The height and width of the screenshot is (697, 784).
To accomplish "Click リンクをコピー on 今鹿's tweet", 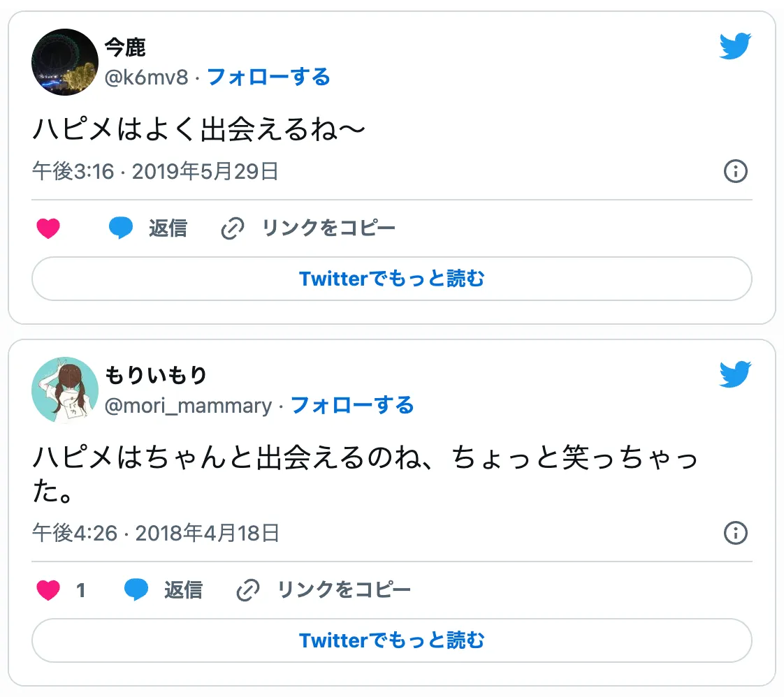I will coord(328,228).
